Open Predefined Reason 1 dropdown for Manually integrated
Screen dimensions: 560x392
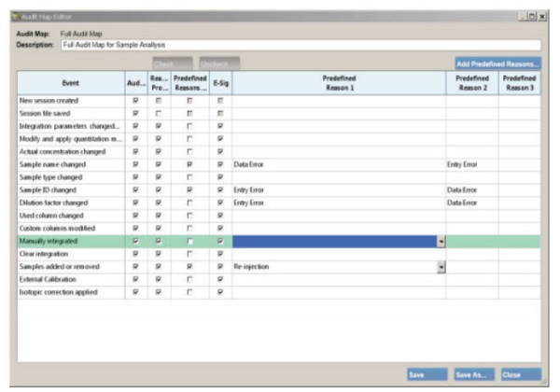pyautogui.click(x=441, y=241)
